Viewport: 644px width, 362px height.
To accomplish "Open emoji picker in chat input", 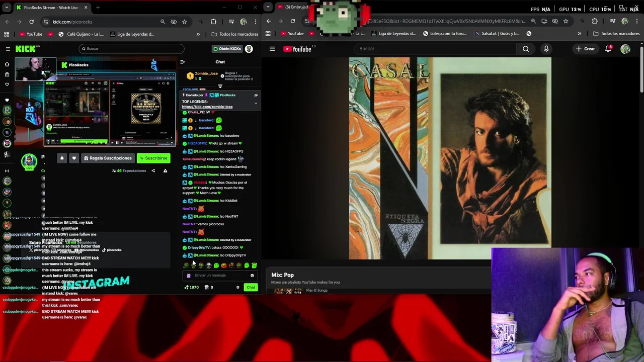I will click(x=252, y=276).
